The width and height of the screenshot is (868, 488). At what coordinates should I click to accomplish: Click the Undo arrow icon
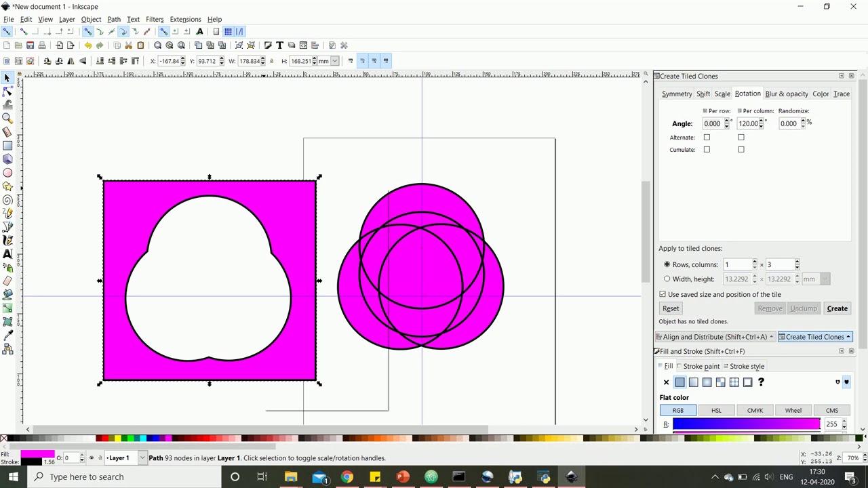click(88, 45)
